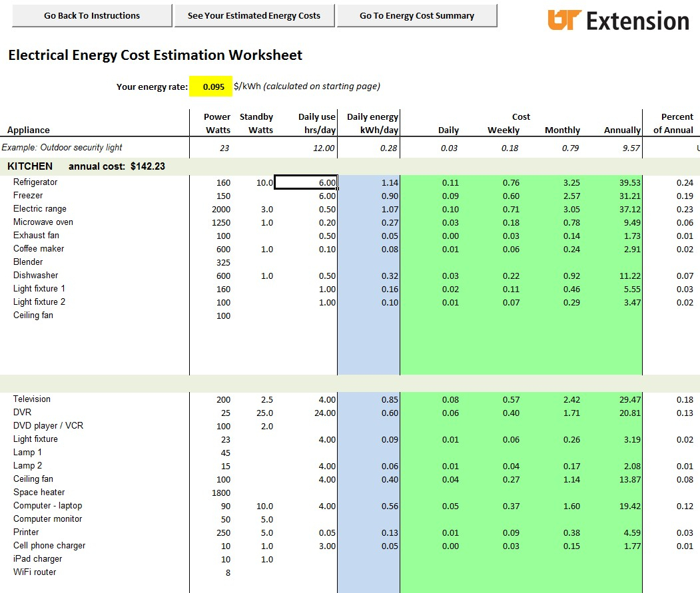Viewport: 700px width, 593px height.
Task: Open See Your Estimated Energy Costs
Action: pyautogui.click(x=254, y=15)
